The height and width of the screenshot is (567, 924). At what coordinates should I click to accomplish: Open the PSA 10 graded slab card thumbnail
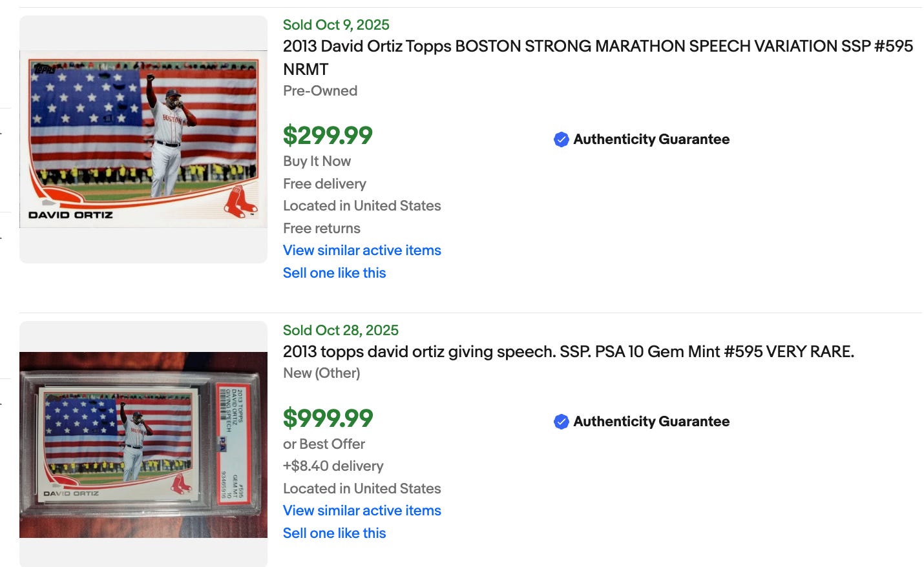[143, 444]
